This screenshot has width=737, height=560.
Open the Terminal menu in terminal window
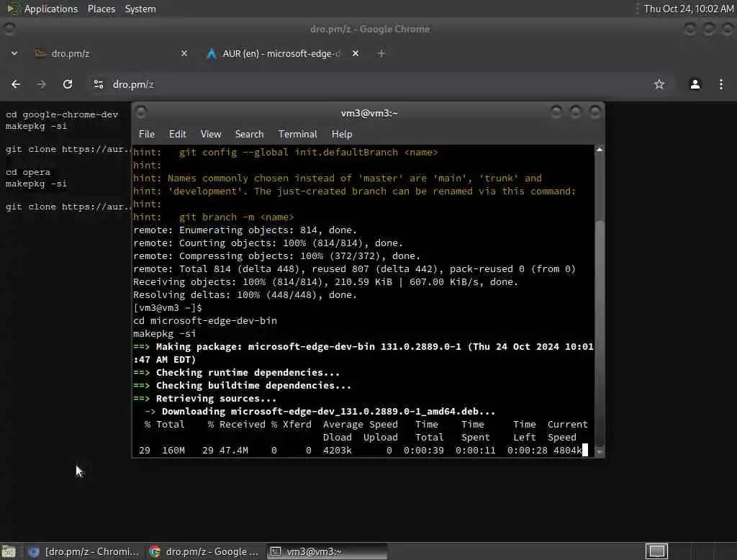(297, 134)
